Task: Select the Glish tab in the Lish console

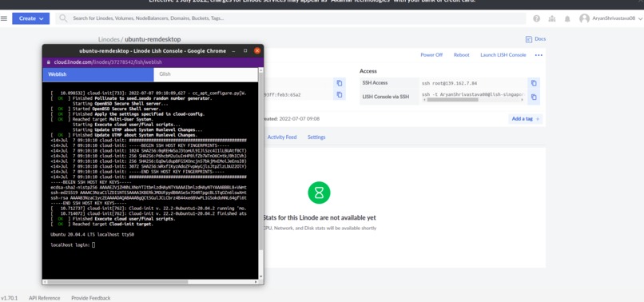Action: pos(205,74)
